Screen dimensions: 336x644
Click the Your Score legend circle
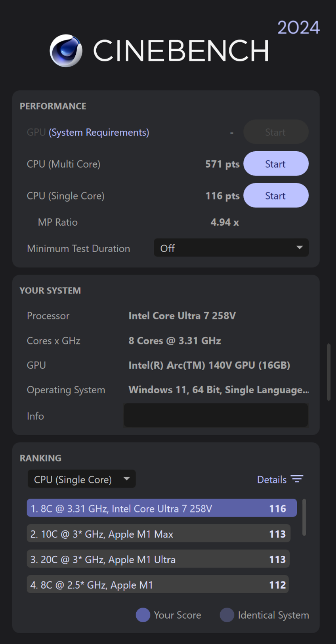tap(143, 615)
